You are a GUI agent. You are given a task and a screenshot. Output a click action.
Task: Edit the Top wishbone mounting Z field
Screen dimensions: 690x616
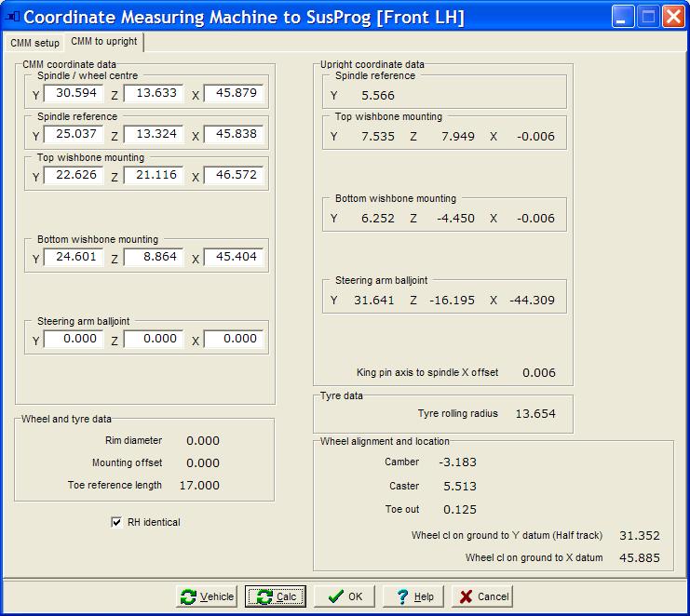click(153, 175)
